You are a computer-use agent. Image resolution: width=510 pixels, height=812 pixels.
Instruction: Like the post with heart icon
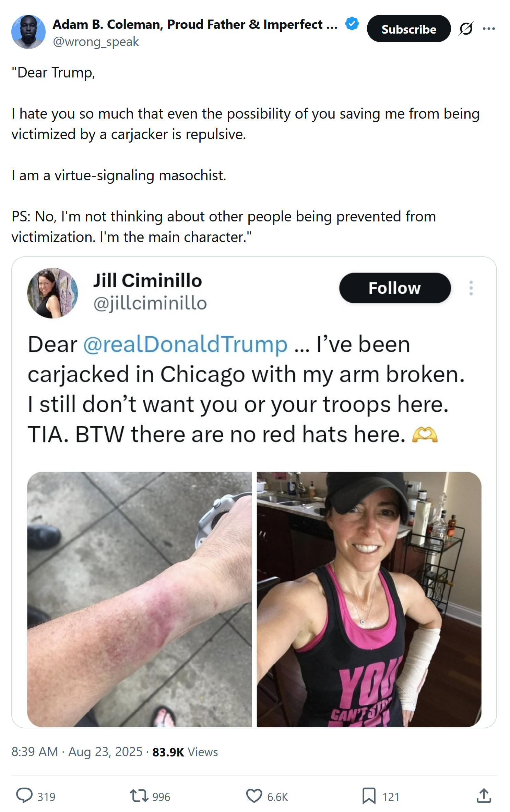[x=254, y=796]
